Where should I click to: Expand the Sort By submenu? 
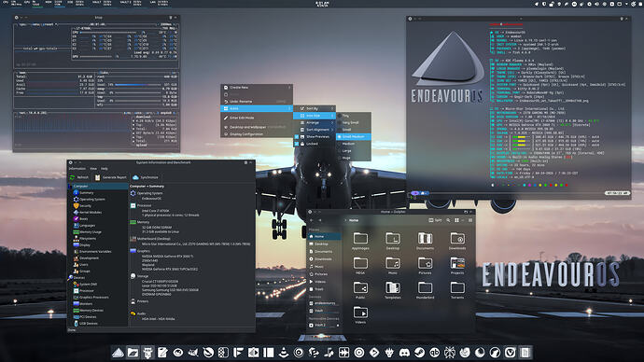pyautogui.click(x=315, y=108)
